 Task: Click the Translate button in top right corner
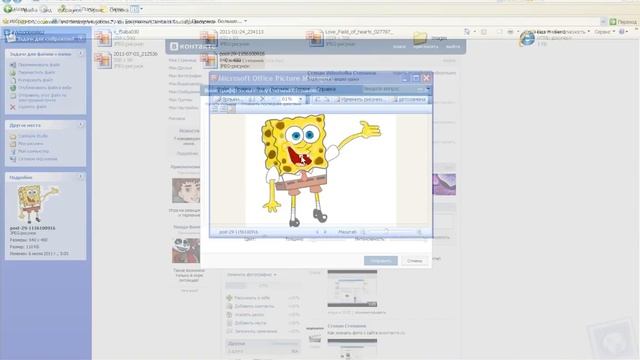623,21
